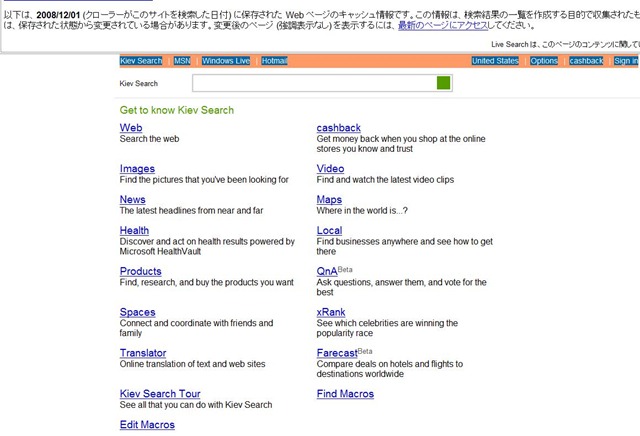Click the 'Kiev Search' label beside search box
The image size is (640, 436).
(x=139, y=83)
